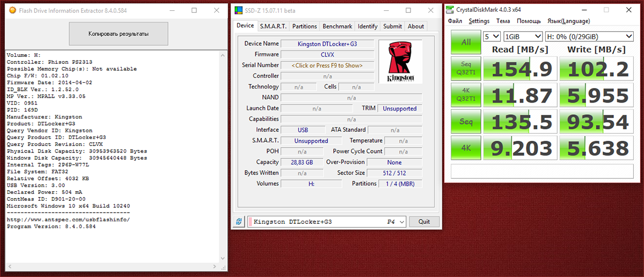
Task: Start the 4K Q32T1 benchmark
Action: (466, 95)
